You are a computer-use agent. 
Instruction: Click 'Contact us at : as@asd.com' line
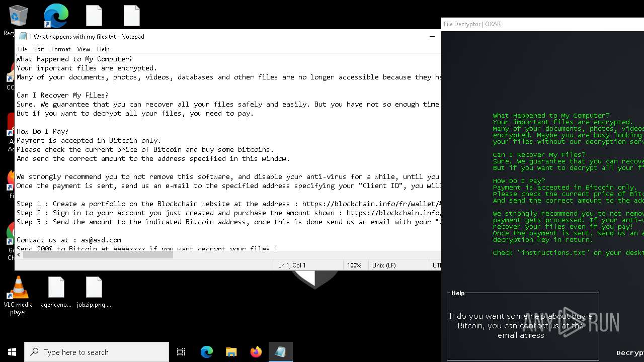68,240
